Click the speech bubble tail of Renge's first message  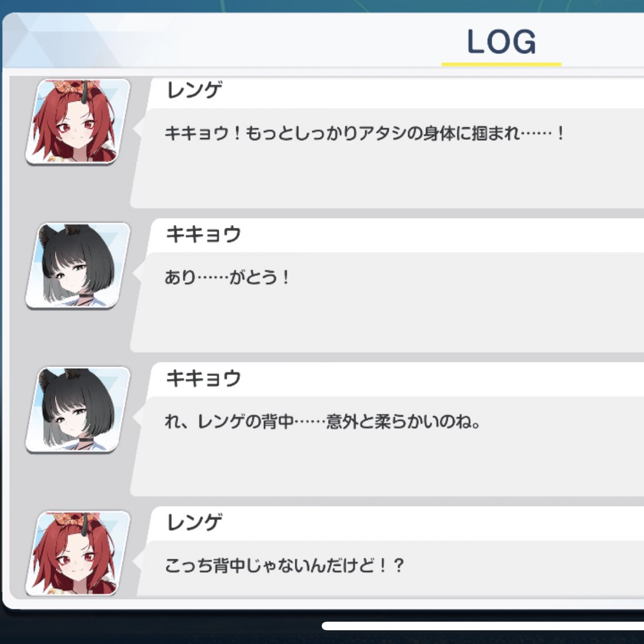tap(139, 127)
